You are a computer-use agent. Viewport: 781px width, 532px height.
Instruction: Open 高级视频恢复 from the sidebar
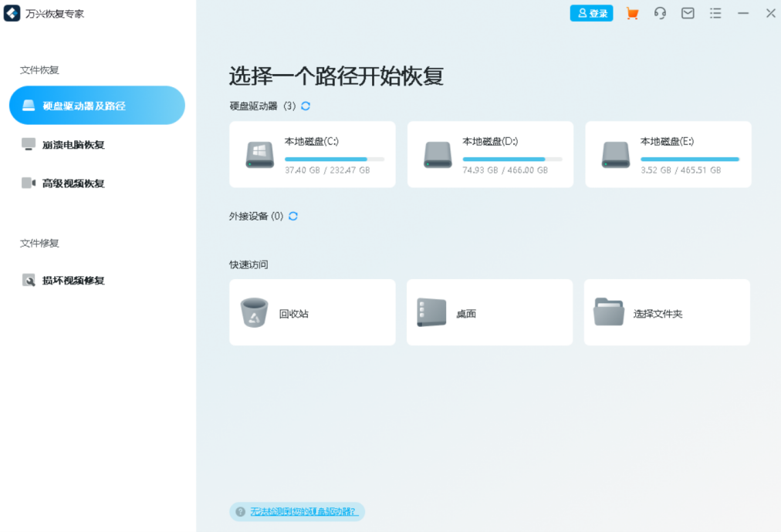(x=72, y=183)
